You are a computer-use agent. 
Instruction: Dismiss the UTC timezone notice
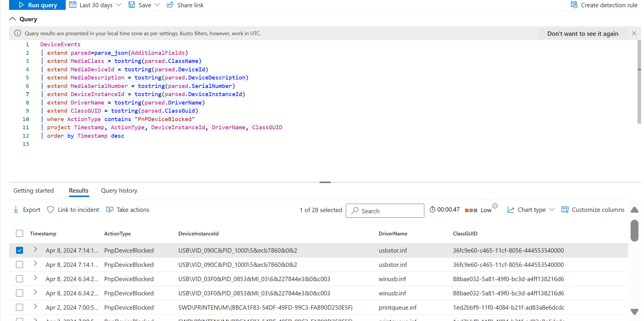(634, 33)
